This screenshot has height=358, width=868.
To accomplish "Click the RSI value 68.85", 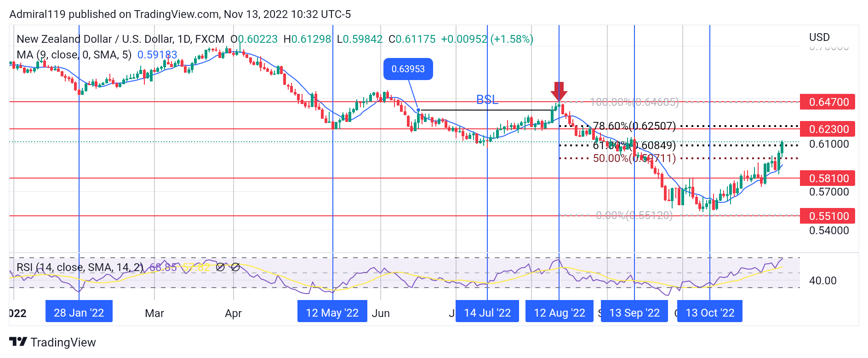I will tap(163, 267).
